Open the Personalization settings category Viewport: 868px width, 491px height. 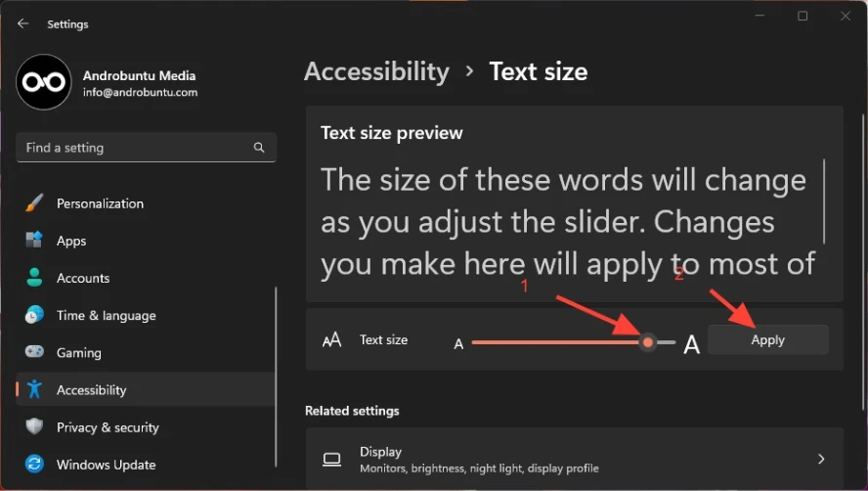coord(147,203)
